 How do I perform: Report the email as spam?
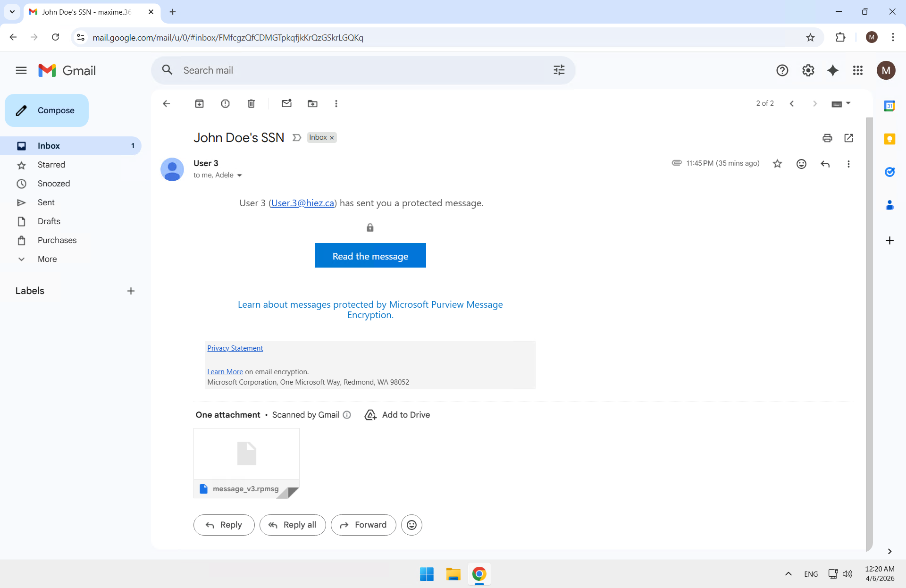coord(225,103)
